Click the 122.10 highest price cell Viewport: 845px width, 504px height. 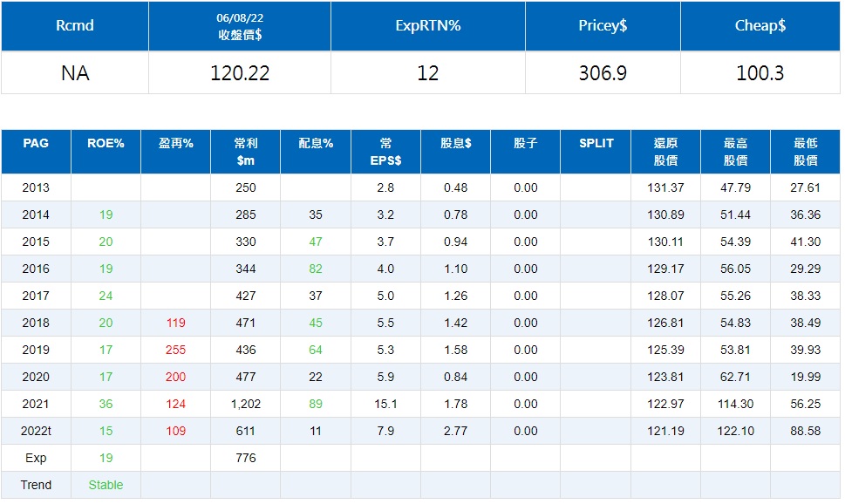[x=735, y=431]
